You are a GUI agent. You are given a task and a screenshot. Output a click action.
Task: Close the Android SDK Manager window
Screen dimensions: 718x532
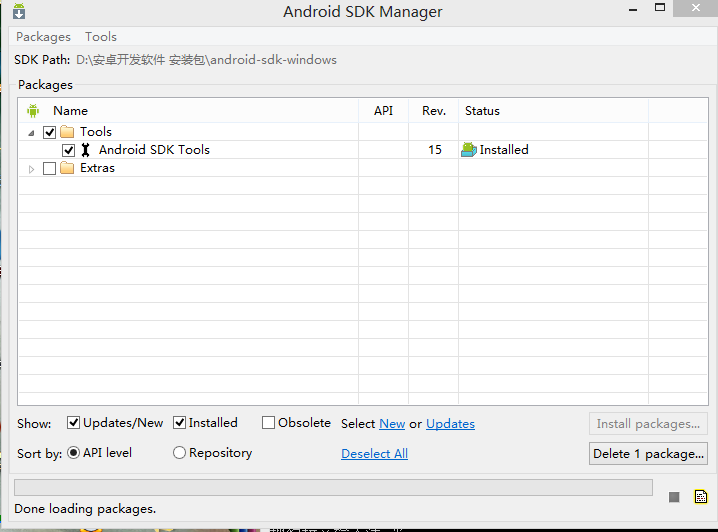pos(696,8)
